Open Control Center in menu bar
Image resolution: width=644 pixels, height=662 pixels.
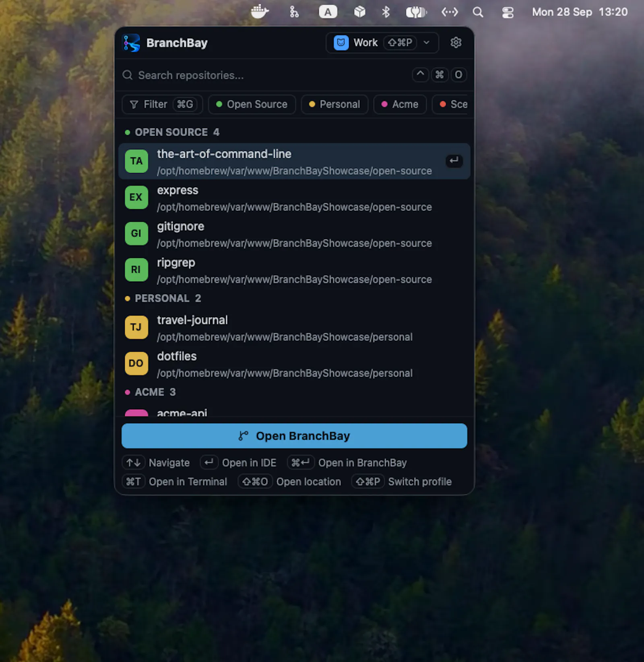508,12
